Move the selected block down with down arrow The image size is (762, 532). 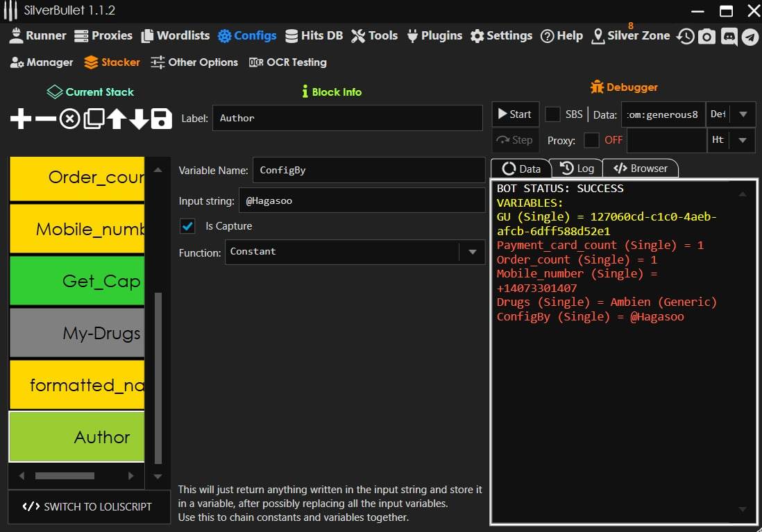[139, 119]
